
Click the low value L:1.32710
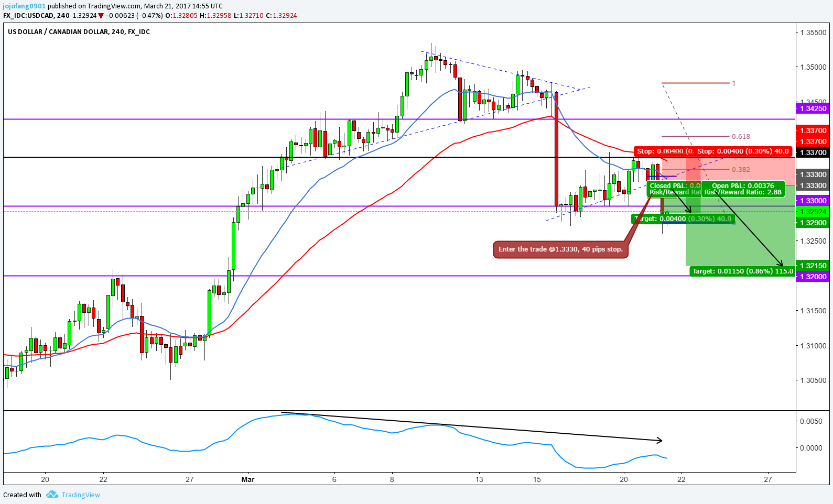pos(248,16)
